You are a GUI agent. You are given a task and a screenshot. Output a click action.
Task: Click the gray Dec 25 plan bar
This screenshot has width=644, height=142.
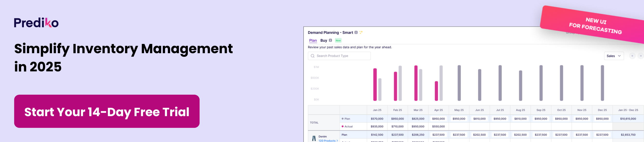[x=602, y=83]
